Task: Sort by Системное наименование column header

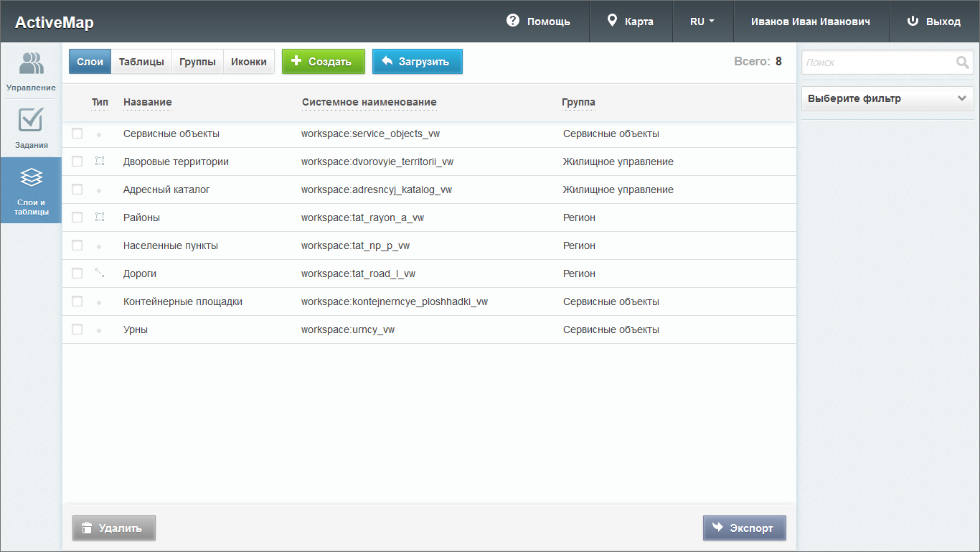Action: 369,102
